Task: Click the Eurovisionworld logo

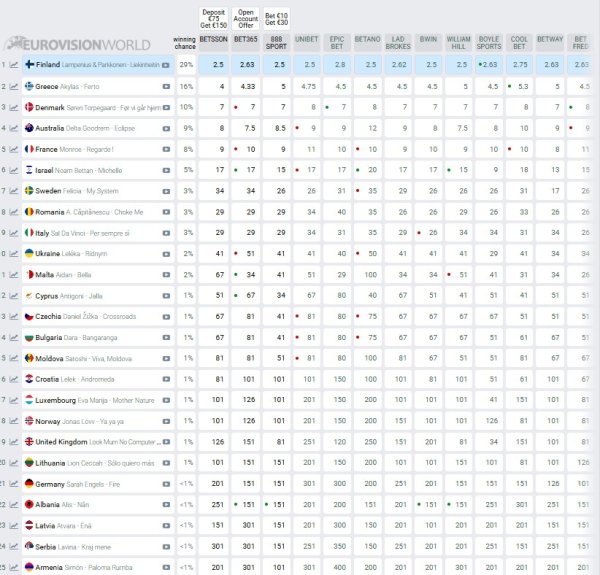Action: (78, 44)
